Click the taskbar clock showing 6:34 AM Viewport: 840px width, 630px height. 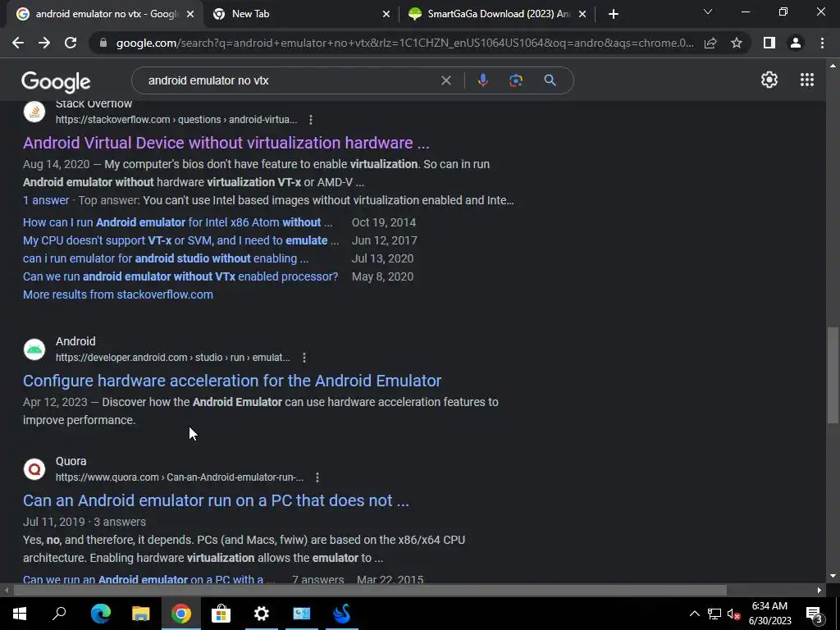tap(769, 614)
